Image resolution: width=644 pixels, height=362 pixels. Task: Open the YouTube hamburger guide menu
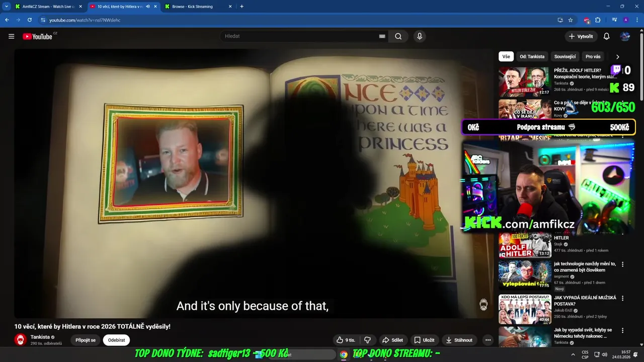pyautogui.click(x=11, y=36)
